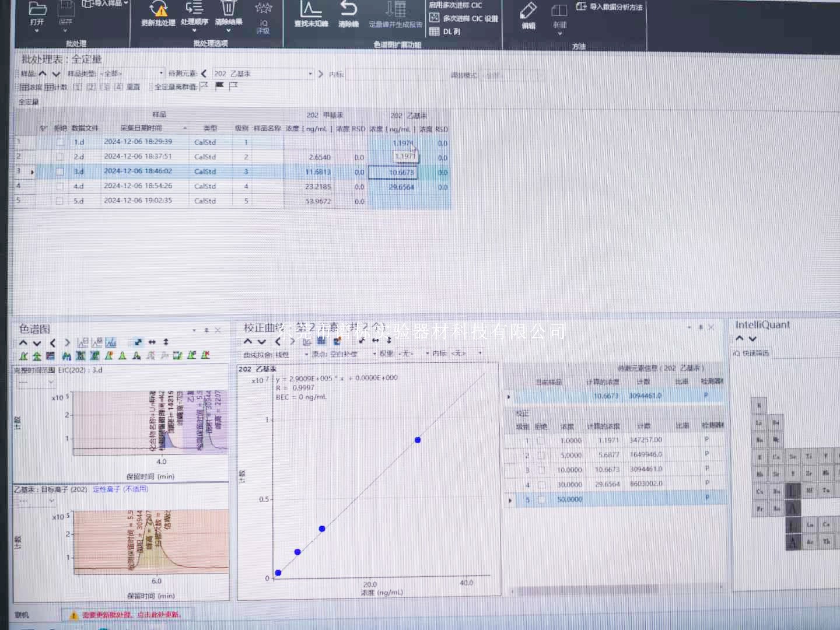Image resolution: width=840 pixels, height=630 pixels.
Task: Click the 编辑 pencil icon in ribbon
Action: pos(528,11)
